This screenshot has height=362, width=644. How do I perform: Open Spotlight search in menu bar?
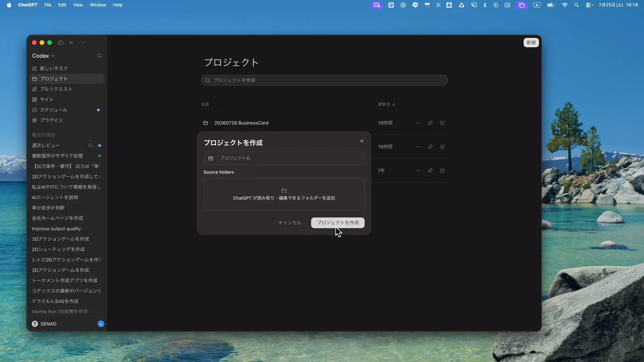(x=577, y=5)
